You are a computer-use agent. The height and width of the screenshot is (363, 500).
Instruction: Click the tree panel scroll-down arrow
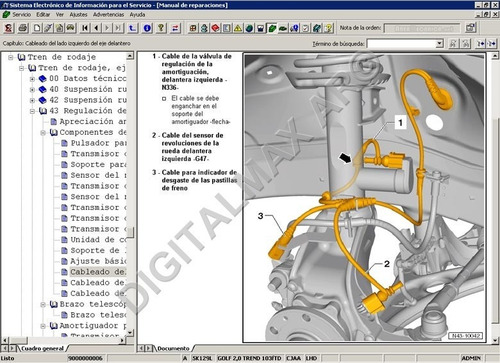pyautogui.click(x=130, y=333)
